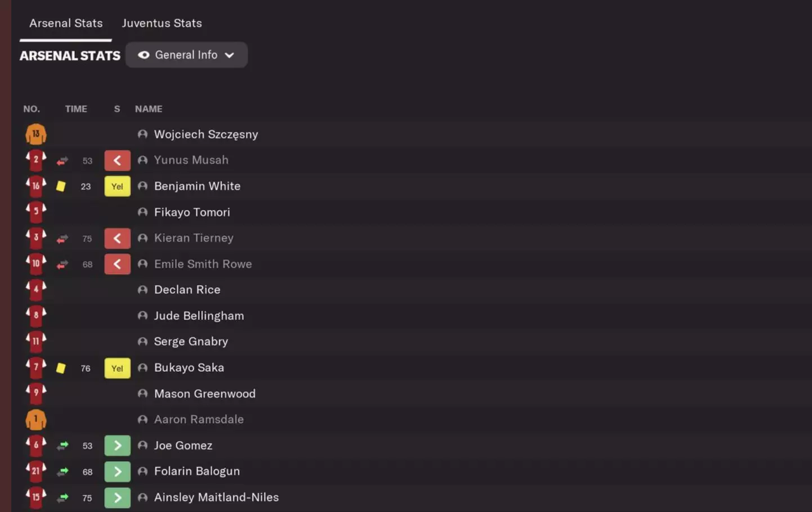Expand the chevron next to General Info

coord(230,55)
